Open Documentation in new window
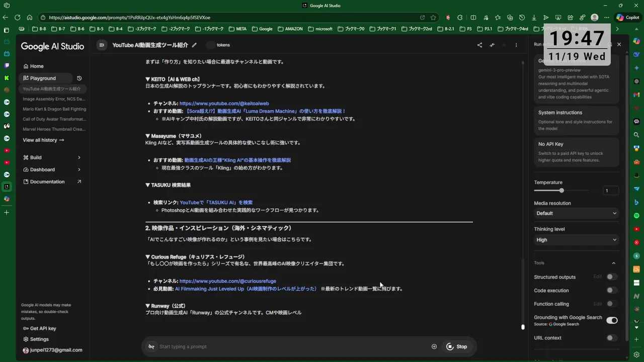The image size is (644, 362). [52, 182]
